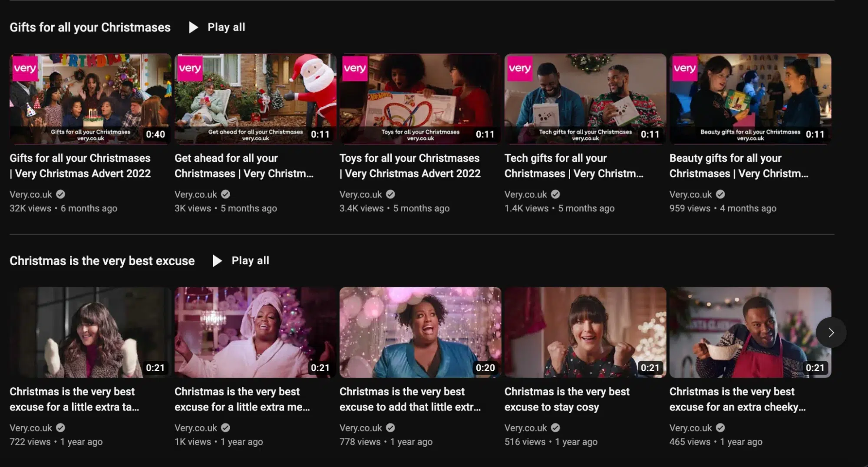Open the Toys for all your Christmases thumbnail
The image size is (868, 467).
420,99
